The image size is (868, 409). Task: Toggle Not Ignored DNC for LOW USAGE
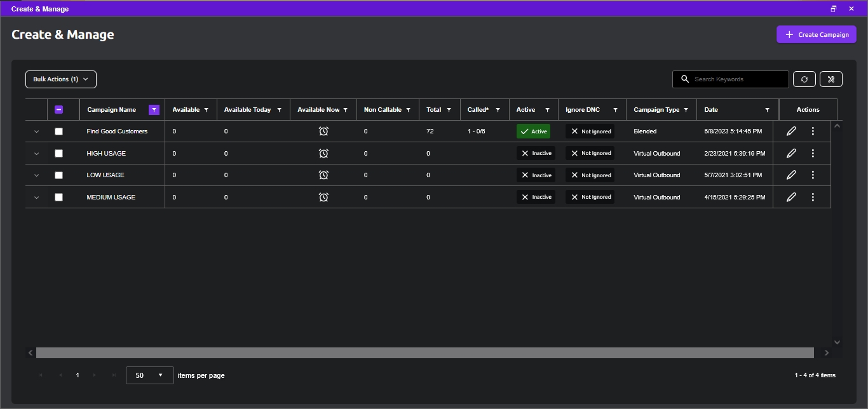pyautogui.click(x=590, y=175)
